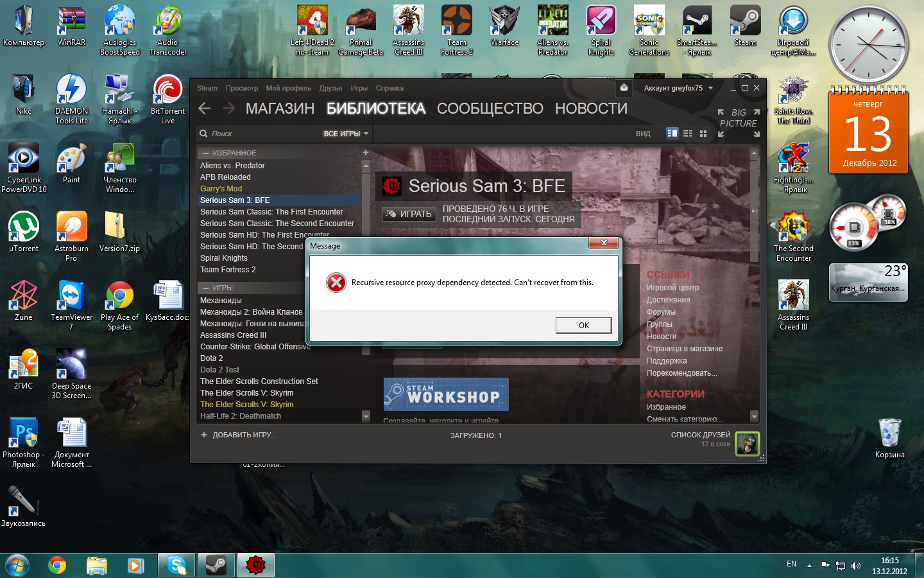Image resolution: width=924 pixels, height=578 pixels.
Task: Click the Steam Workshop banner
Action: coord(446,394)
